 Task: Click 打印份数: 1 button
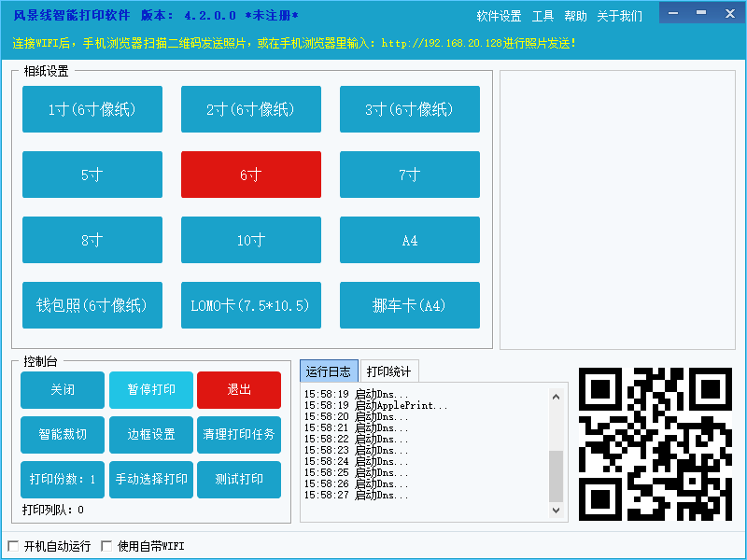pos(63,479)
